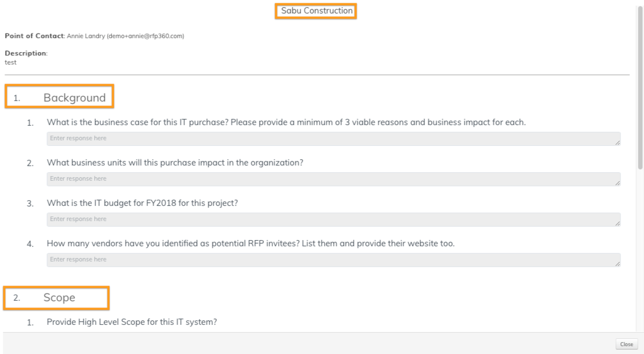Click the Description label
The width and height of the screenshot is (644, 354).
point(26,53)
